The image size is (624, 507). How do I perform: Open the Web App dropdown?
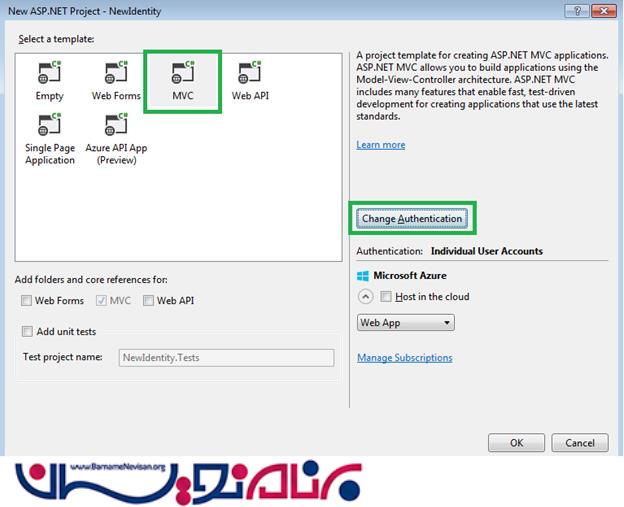click(x=406, y=323)
